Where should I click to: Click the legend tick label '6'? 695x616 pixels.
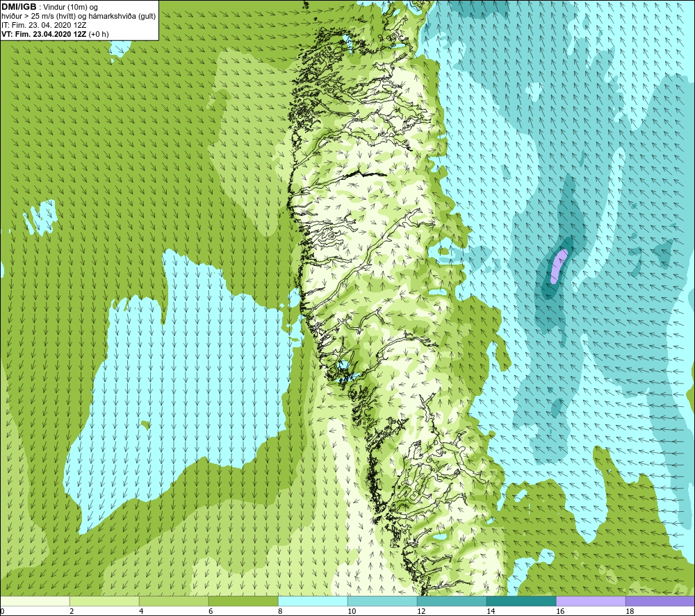211,612
